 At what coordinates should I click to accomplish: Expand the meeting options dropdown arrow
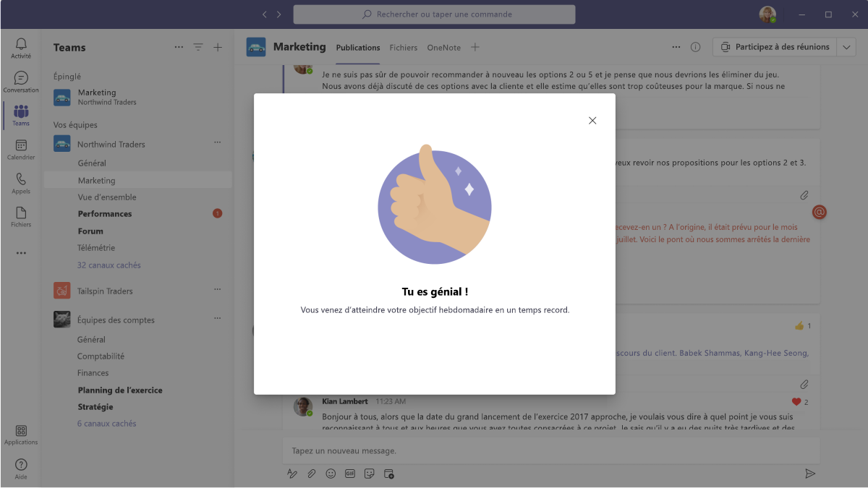click(847, 47)
